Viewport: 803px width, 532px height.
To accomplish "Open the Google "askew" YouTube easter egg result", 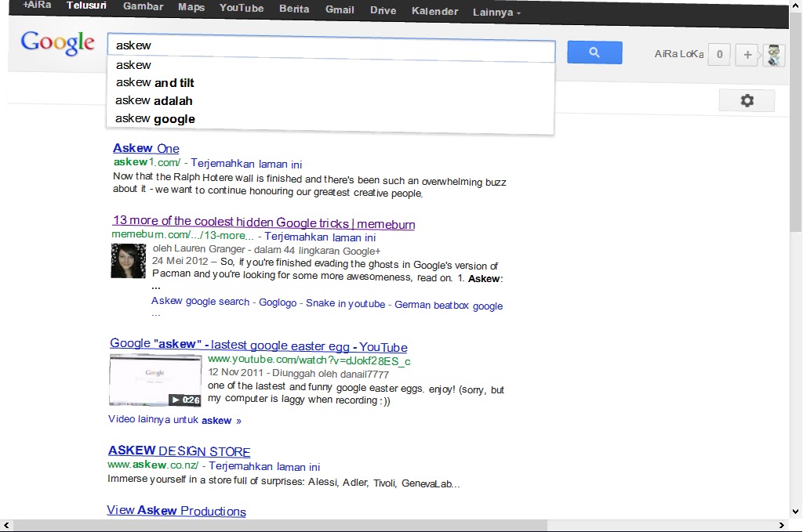I will [x=259, y=346].
